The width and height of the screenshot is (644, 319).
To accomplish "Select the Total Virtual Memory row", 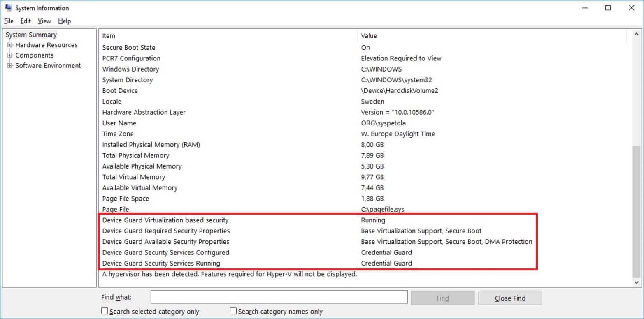I will click(362, 177).
